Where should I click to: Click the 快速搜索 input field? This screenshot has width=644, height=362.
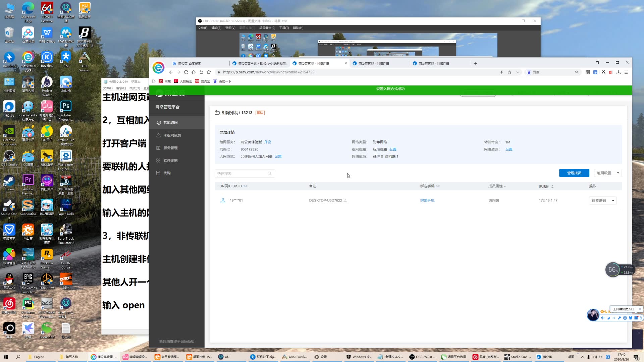click(x=241, y=173)
